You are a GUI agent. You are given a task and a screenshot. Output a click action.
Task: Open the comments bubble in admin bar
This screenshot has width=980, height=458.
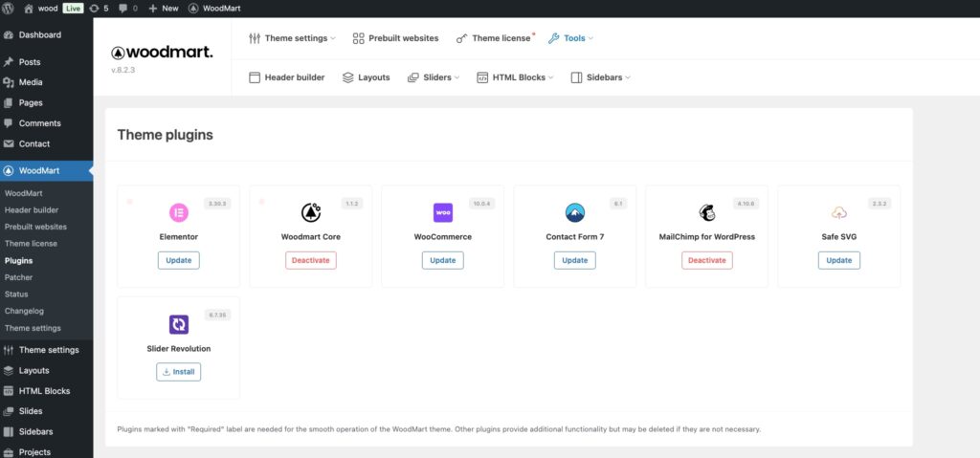click(127, 8)
